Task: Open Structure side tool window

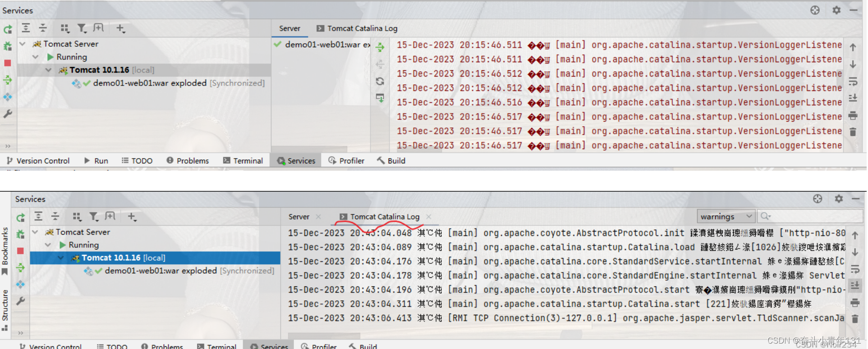Action: click(5, 310)
